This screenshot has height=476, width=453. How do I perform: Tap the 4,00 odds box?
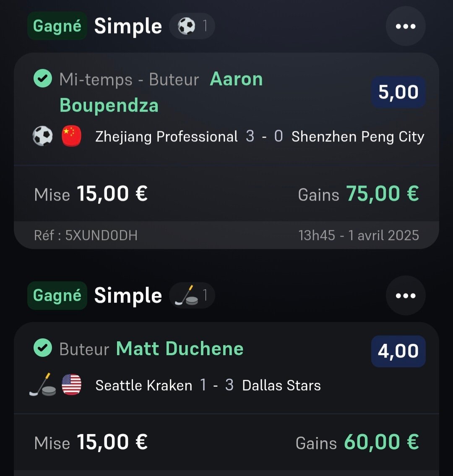(398, 351)
